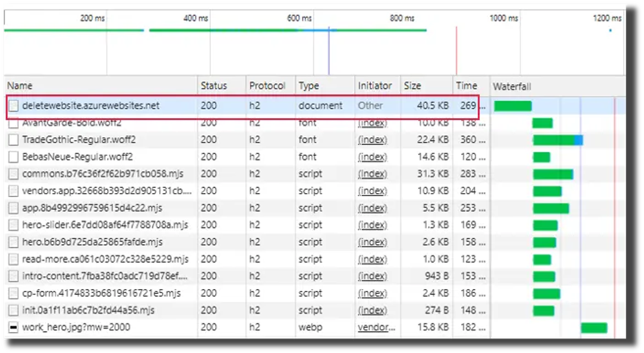Click file icon of BebasNeue-Regular.woff2 row
Image resolution: width=644 pixels, height=353 pixels.
click(x=13, y=157)
